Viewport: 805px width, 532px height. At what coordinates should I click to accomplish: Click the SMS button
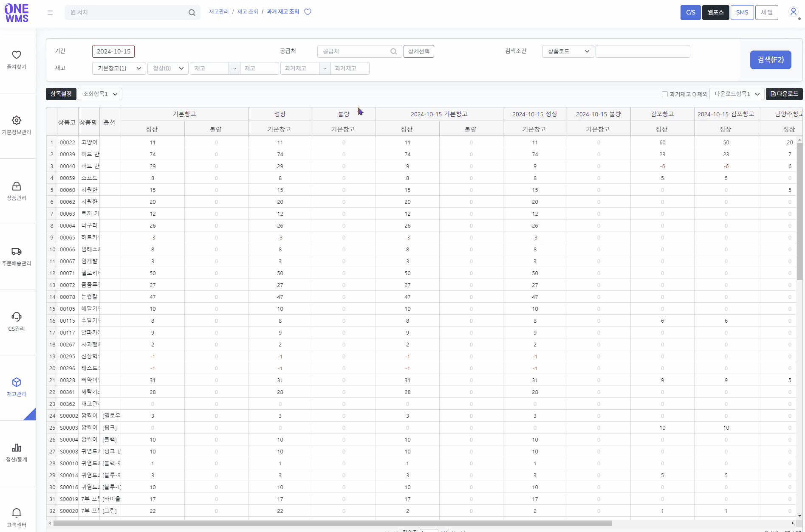click(742, 12)
